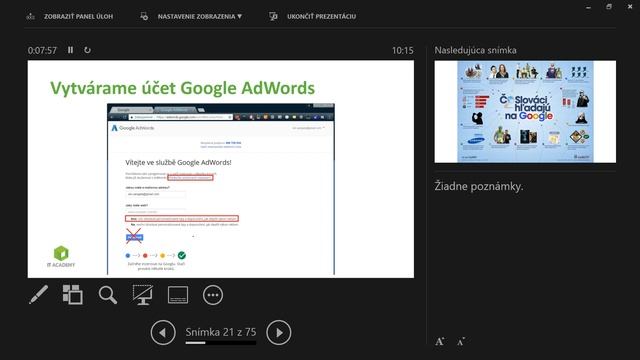This screenshot has height=360, width=640.
Task: Click the elapsed time 0:07:57
Action: coord(42,51)
